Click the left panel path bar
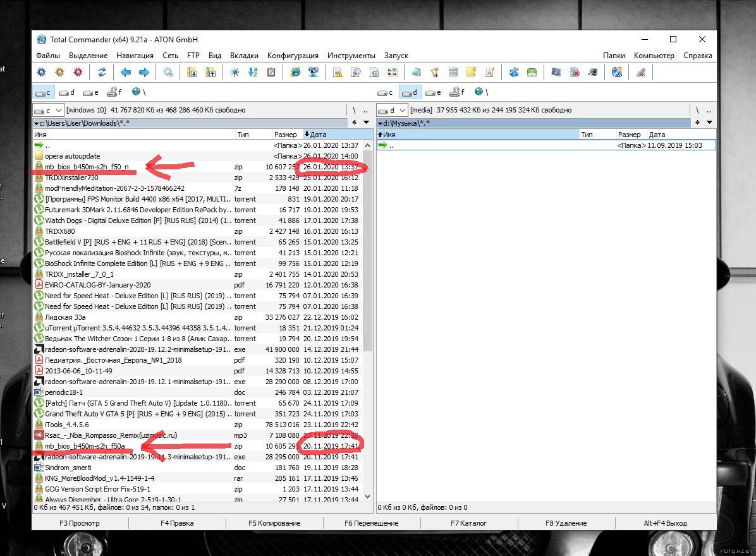Image resolution: width=756 pixels, height=556 pixels. 190,123
